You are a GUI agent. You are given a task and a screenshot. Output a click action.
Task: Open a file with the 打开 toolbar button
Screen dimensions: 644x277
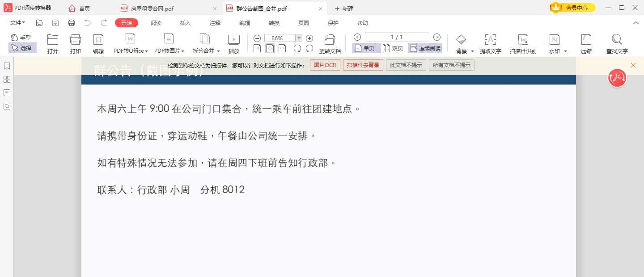(53, 44)
